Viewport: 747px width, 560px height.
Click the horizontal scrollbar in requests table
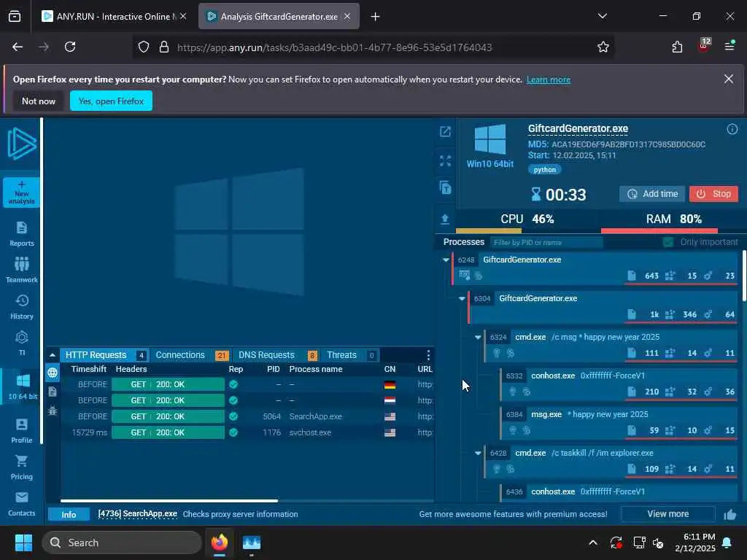[x=169, y=501]
